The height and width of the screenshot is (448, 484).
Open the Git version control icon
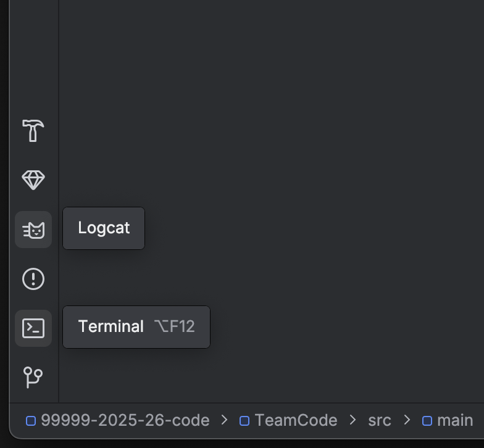pos(33,376)
